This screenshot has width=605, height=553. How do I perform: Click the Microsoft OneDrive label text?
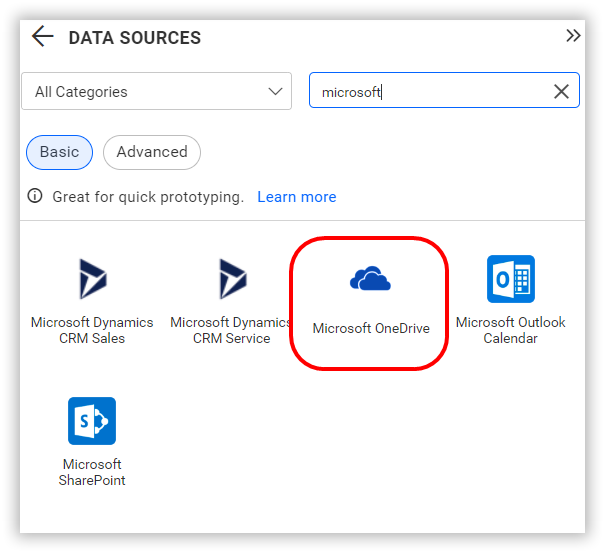tap(371, 328)
